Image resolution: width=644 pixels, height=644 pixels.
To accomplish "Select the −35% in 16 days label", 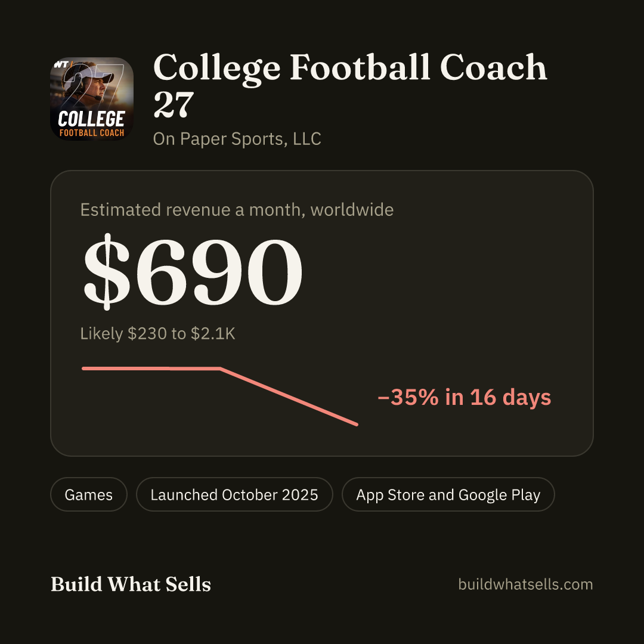I will 464,397.
